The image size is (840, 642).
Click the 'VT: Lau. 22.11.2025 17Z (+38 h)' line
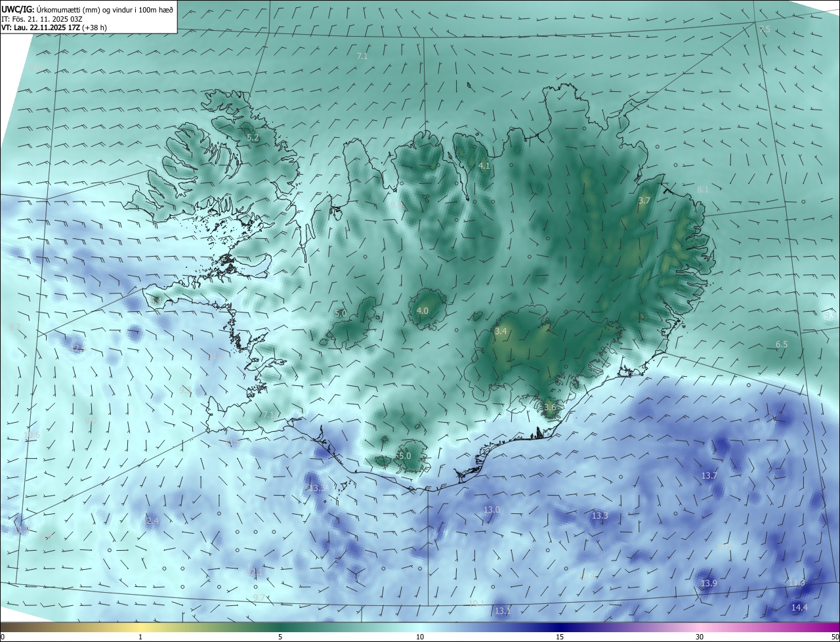point(54,28)
